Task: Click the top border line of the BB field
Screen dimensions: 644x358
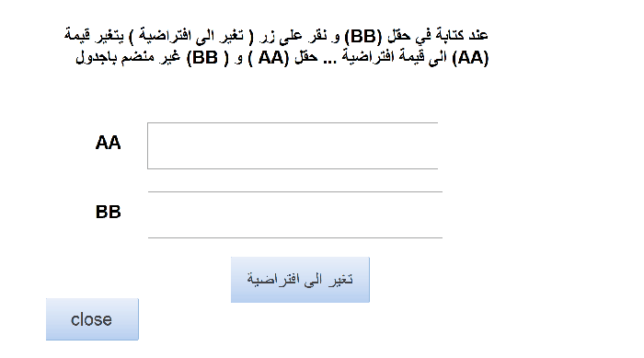Action: coord(295,191)
